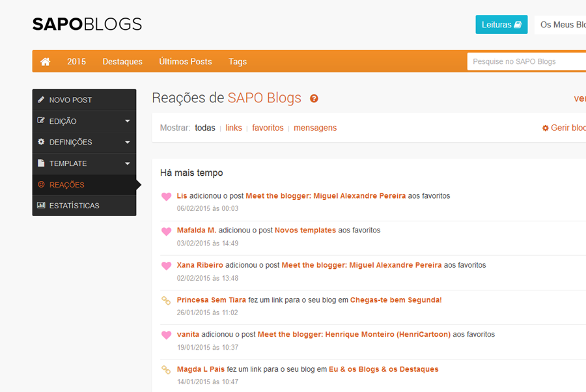Image resolution: width=586 pixels, height=392 pixels.
Task: Filter reactions by favoritos
Action: tap(268, 128)
